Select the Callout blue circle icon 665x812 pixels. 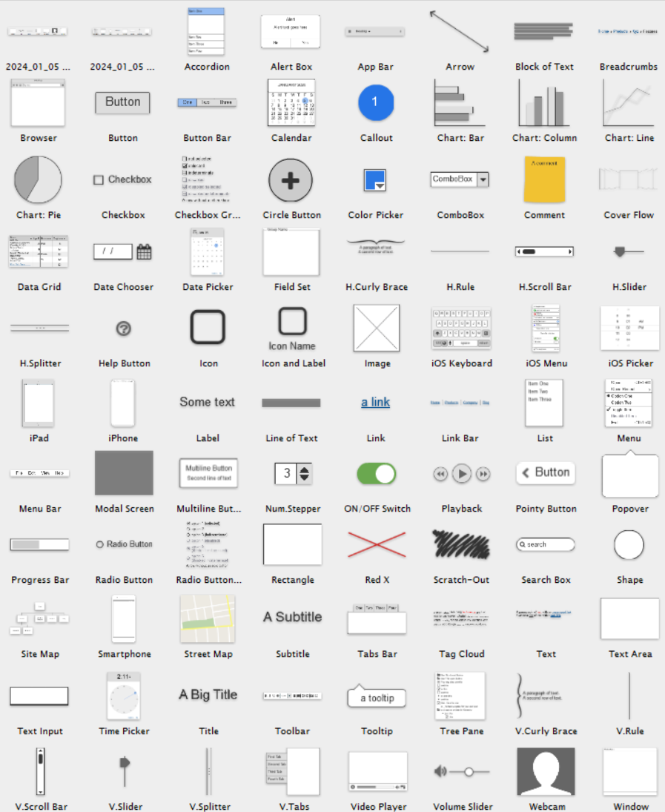pos(375,102)
